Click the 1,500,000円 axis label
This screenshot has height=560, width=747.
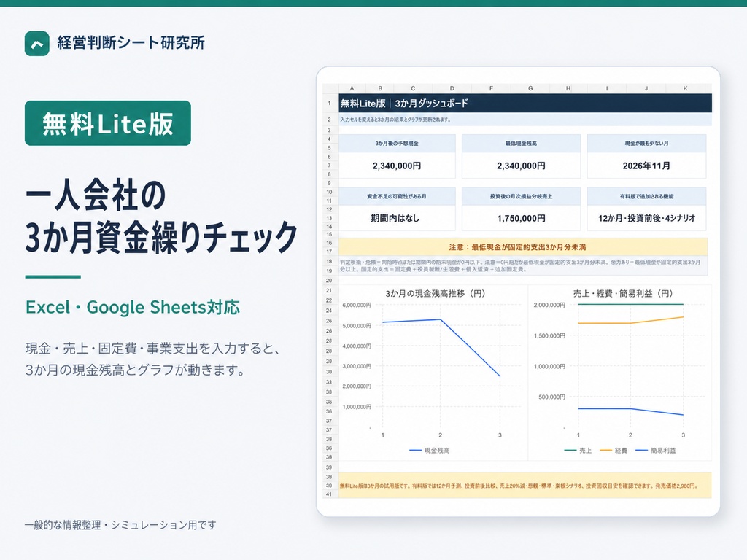549,335
